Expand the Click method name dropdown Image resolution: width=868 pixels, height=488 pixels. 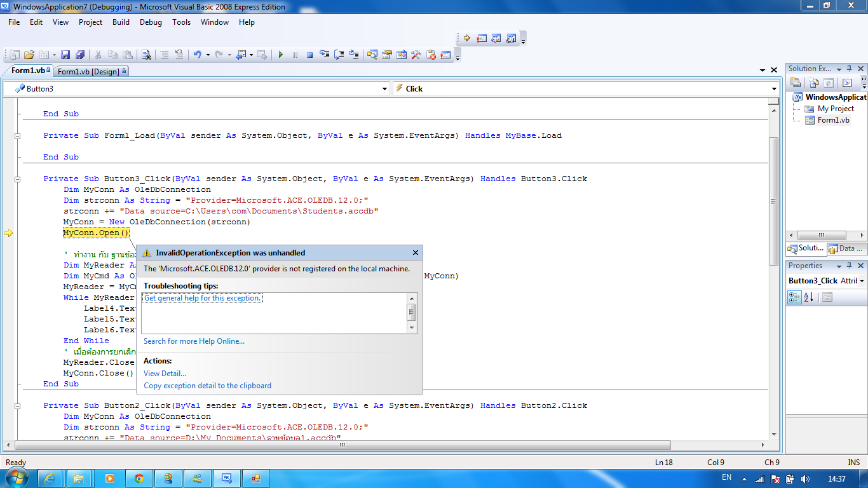point(774,89)
